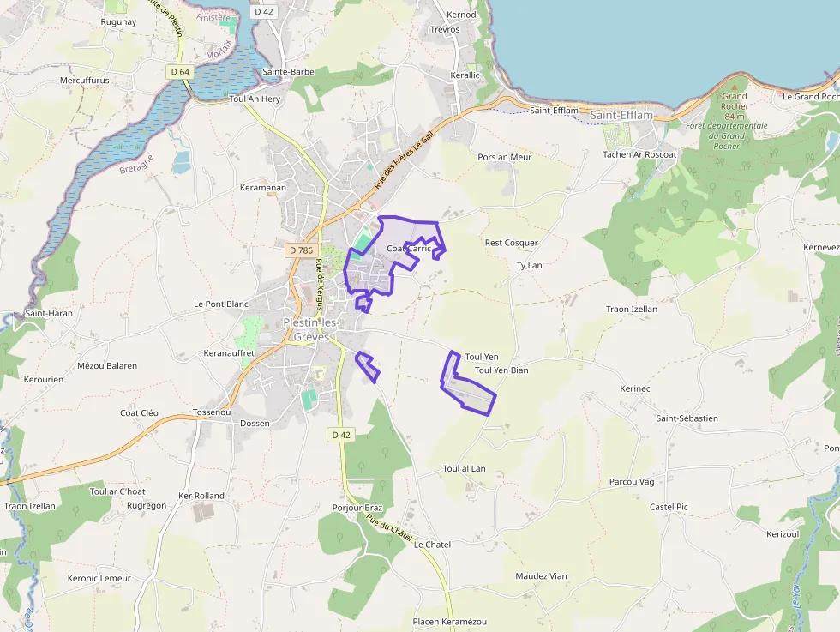Click the Keramanan place label
This screenshot has height=632, width=840.
click(x=263, y=188)
